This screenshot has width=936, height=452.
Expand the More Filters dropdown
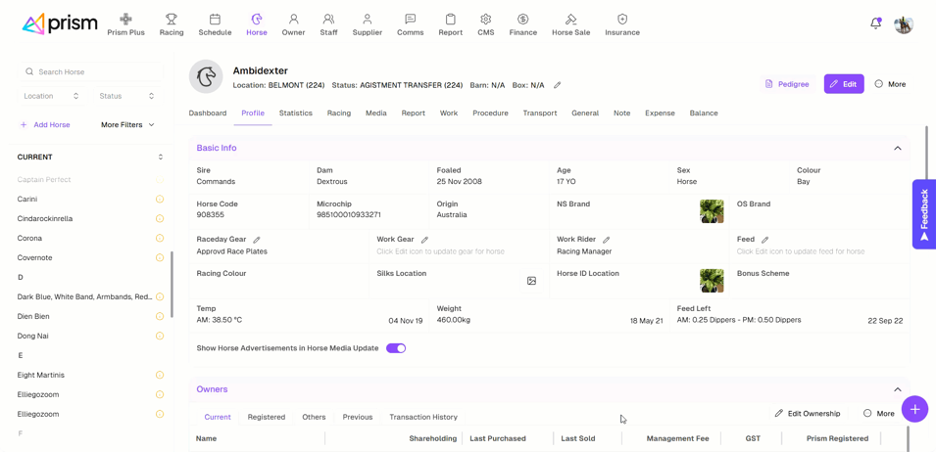coord(128,125)
